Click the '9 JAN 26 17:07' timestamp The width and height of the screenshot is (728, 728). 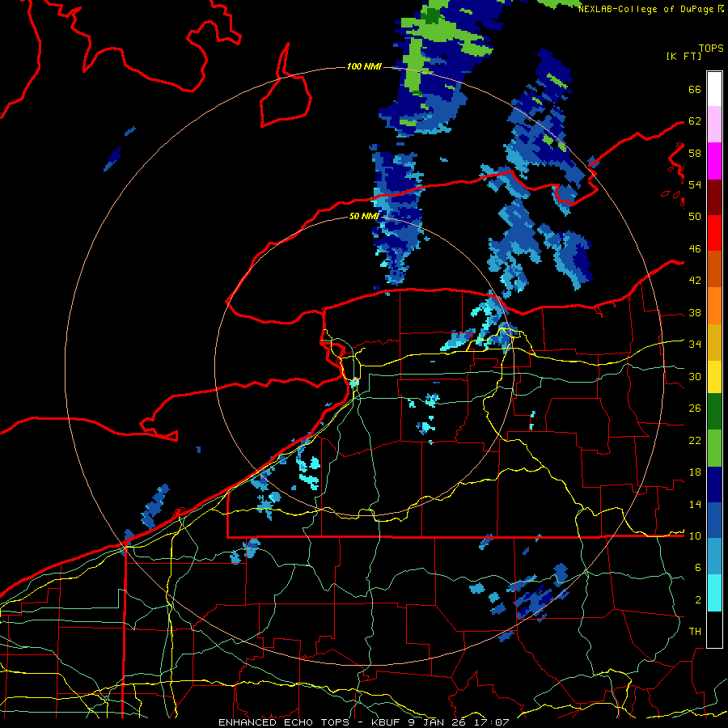[459, 722]
